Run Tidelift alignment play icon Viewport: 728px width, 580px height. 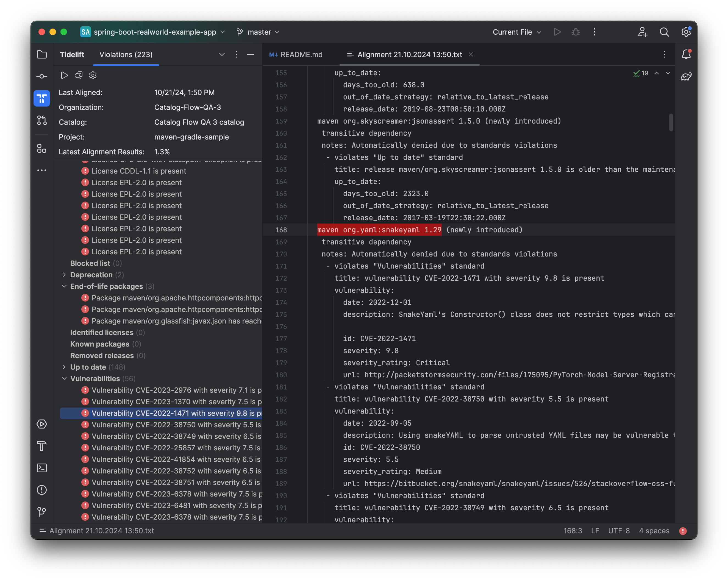point(64,75)
